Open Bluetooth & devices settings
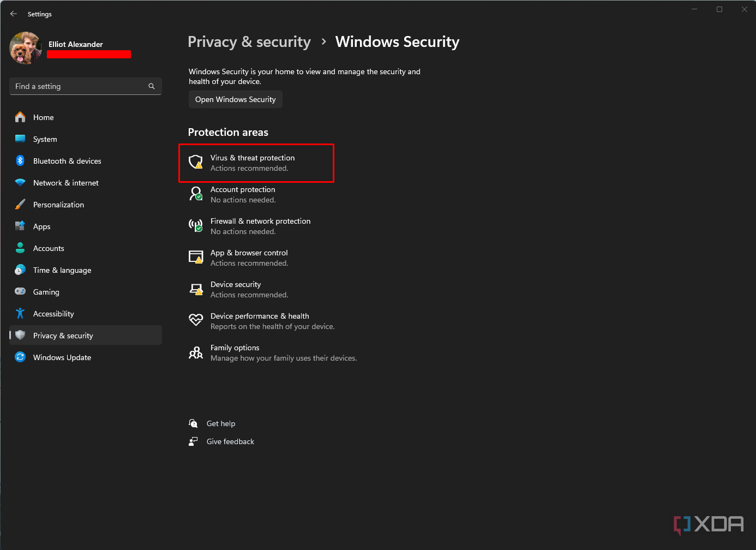The width and height of the screenshot is (756, 550). point(86,161)
